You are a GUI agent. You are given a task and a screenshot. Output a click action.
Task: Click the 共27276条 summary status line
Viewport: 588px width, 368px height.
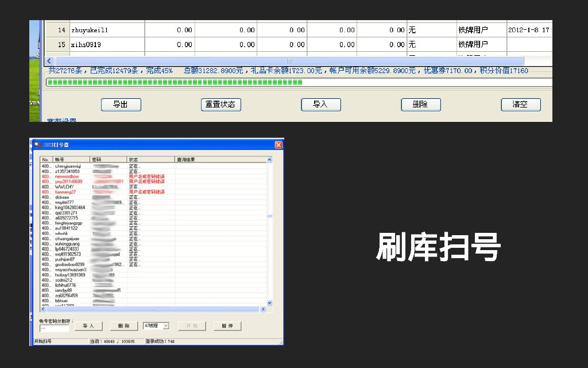click(288, 71)
